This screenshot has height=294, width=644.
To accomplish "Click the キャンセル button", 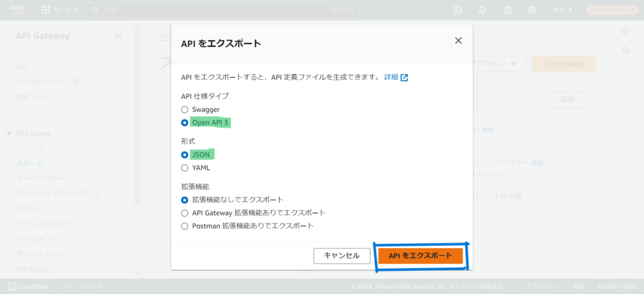I will (x=341, y=256).
